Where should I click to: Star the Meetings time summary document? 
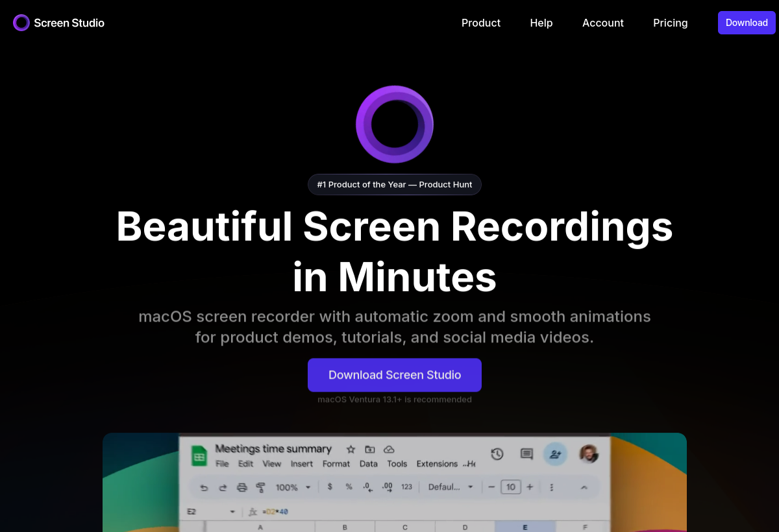(x=351, y=449)
